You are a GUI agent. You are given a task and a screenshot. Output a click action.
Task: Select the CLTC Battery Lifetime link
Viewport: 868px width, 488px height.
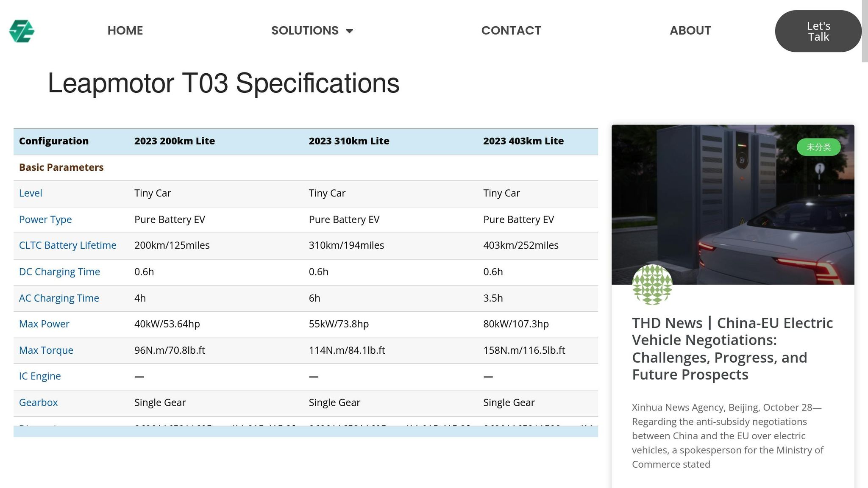click(x=67, y=245)
